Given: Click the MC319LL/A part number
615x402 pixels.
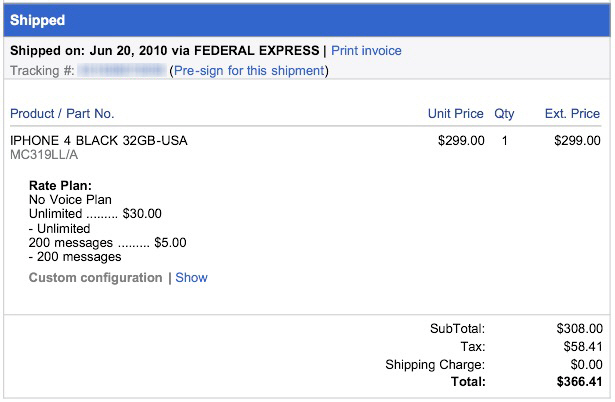Looking at the screenshot, I should pyautogui.click(x=44, y=155).
